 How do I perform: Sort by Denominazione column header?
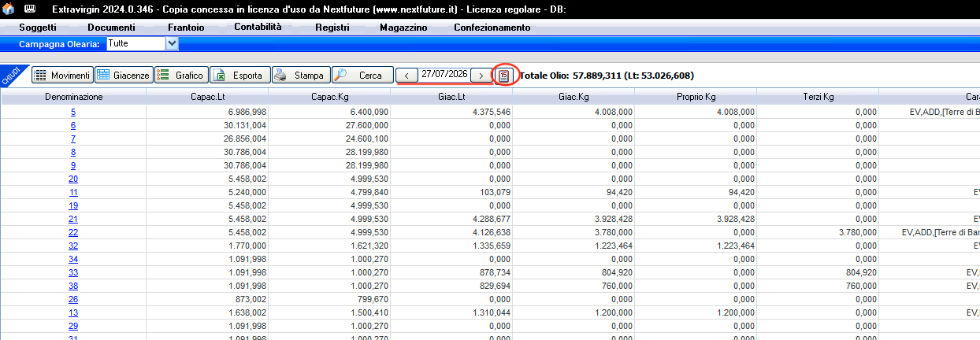[x=73, y=98]
